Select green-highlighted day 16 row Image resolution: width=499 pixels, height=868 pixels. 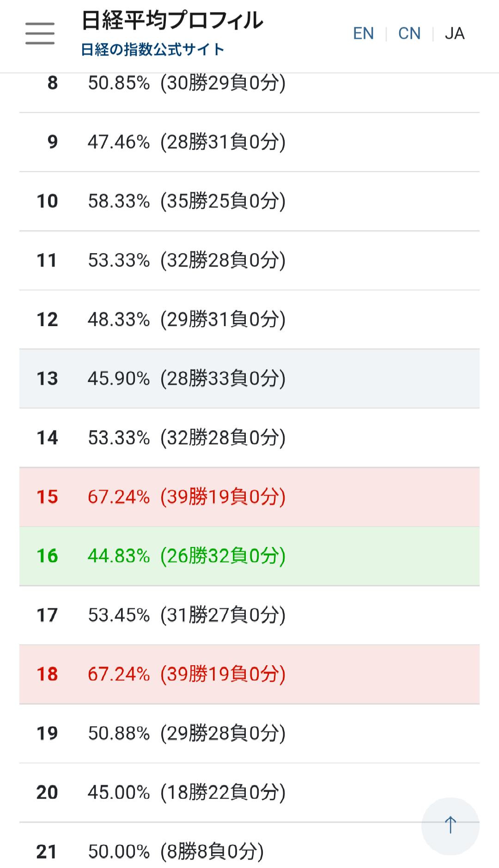[x=249, y=556]
